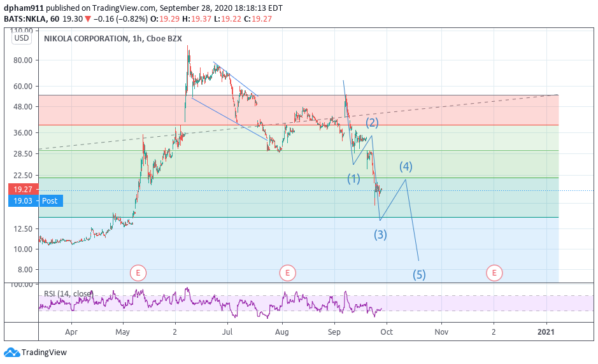Click the 48.00 price axis label
598x364 pixels.
coord(24,107)
